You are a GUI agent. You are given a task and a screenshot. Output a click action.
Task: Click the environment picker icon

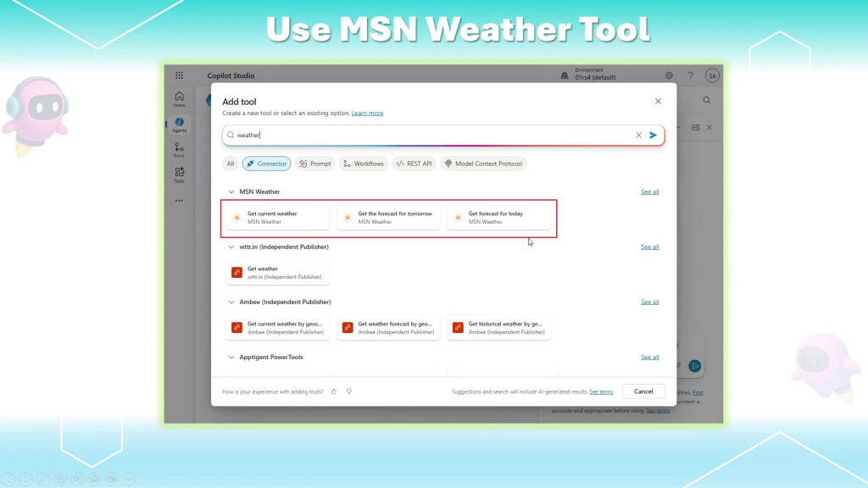565,75
